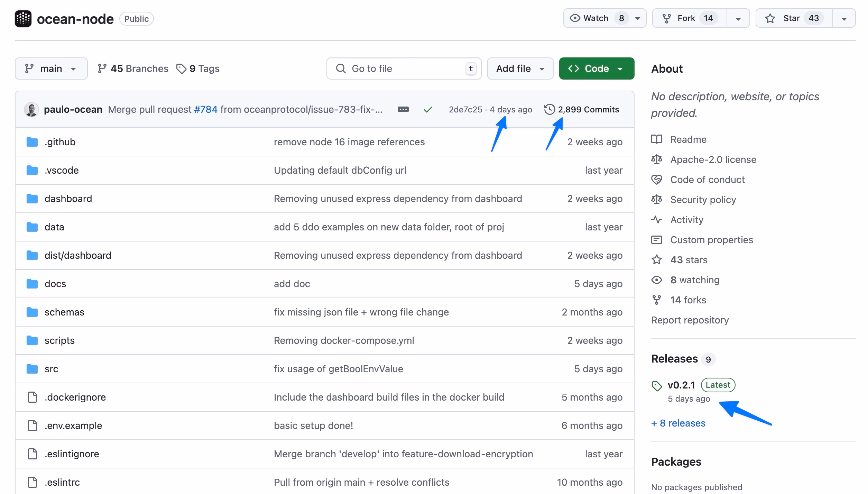The height and width of the screenshot is (494, 868).
Task: Open the green Code dropdown
Action: (596, 68)
